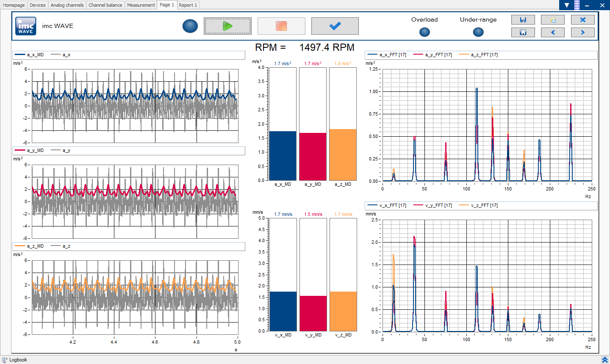Click the floppy disk save icon
The image size is (610, 364).
(523, 20)
